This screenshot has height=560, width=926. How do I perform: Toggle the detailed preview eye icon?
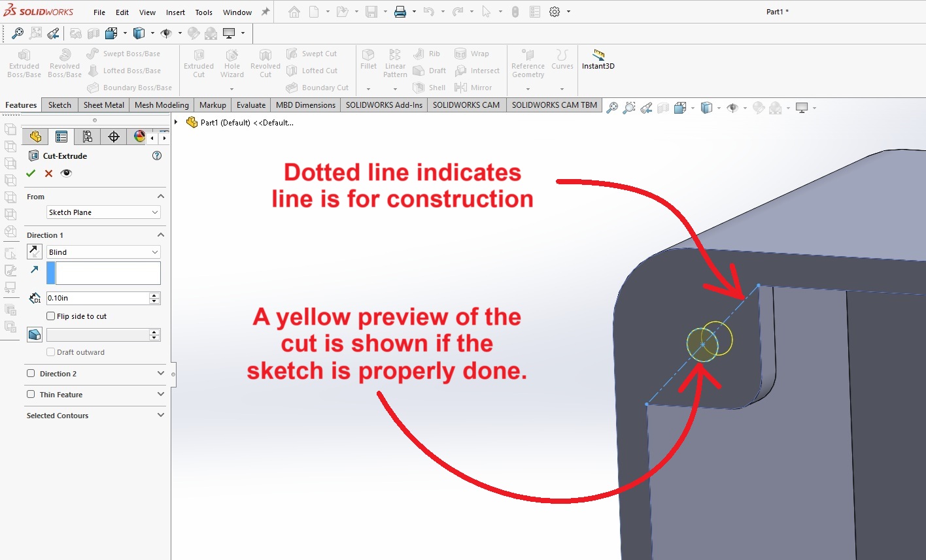click(66, 173)
